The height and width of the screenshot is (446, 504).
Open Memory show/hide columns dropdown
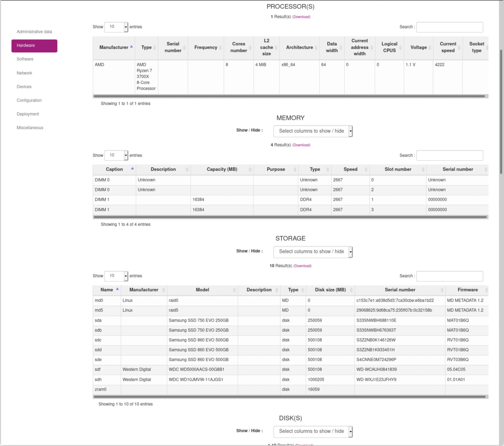(313, 131)
